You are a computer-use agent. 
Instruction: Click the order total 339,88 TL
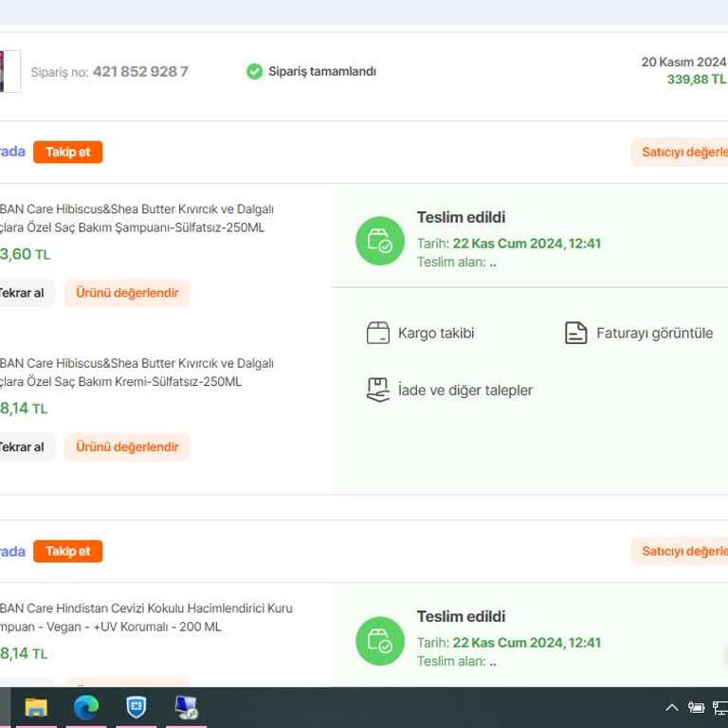(x=697, y=80)
